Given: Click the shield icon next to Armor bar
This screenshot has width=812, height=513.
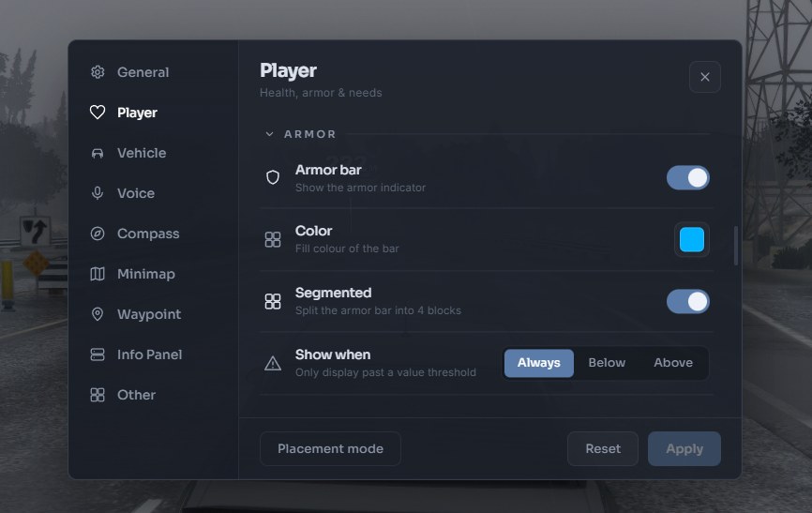Looking at the screenshot, I should (x=273, y=178).
